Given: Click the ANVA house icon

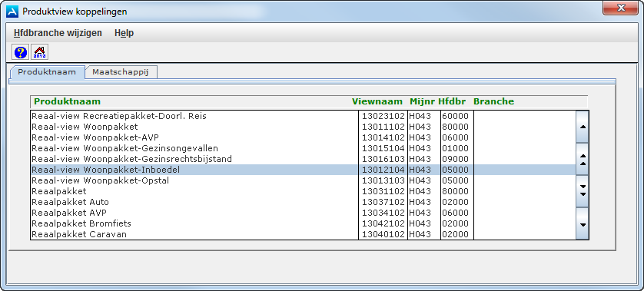Looking at the screenshot, I should coord(39,52).
